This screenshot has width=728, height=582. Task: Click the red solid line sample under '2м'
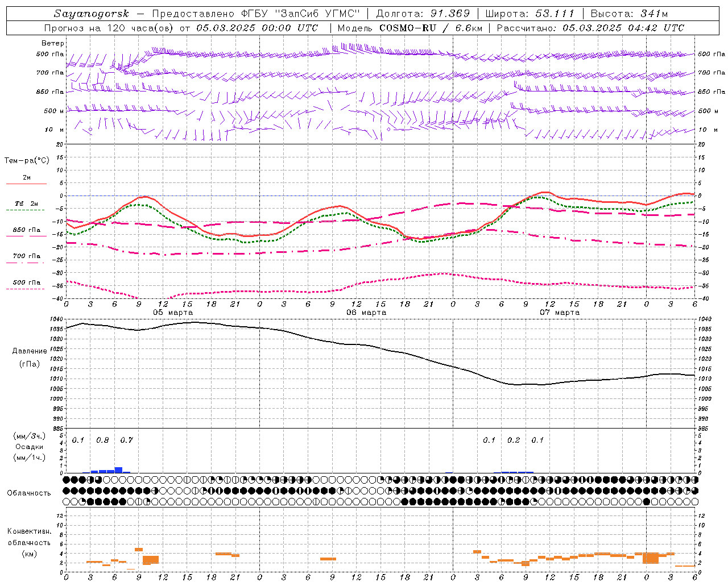click(26, 184)
